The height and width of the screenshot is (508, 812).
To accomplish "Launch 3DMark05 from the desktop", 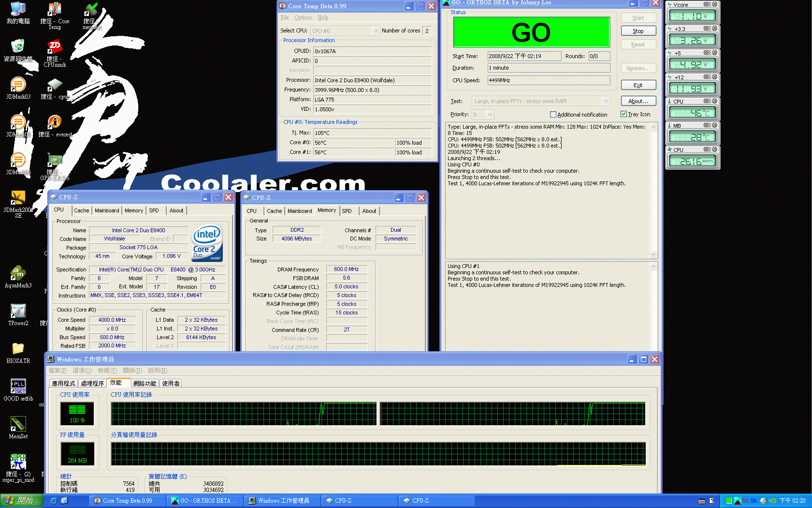I will click(18, 126).
